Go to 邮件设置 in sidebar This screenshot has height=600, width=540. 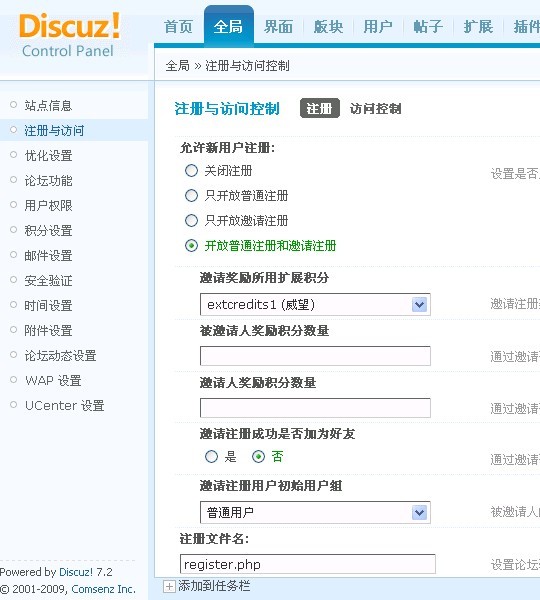click(48, 256)
